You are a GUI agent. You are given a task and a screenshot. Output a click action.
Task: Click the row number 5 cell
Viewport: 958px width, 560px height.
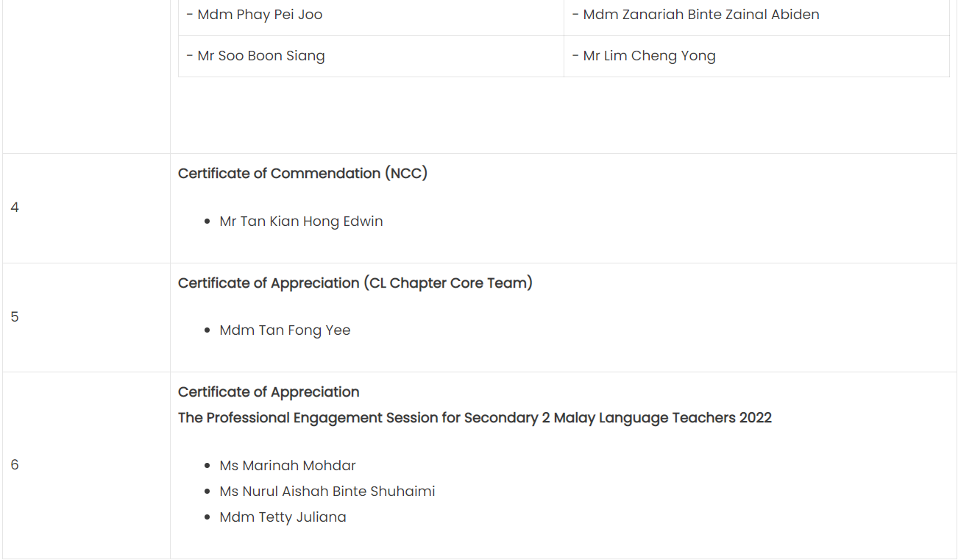tap(86, 317)
